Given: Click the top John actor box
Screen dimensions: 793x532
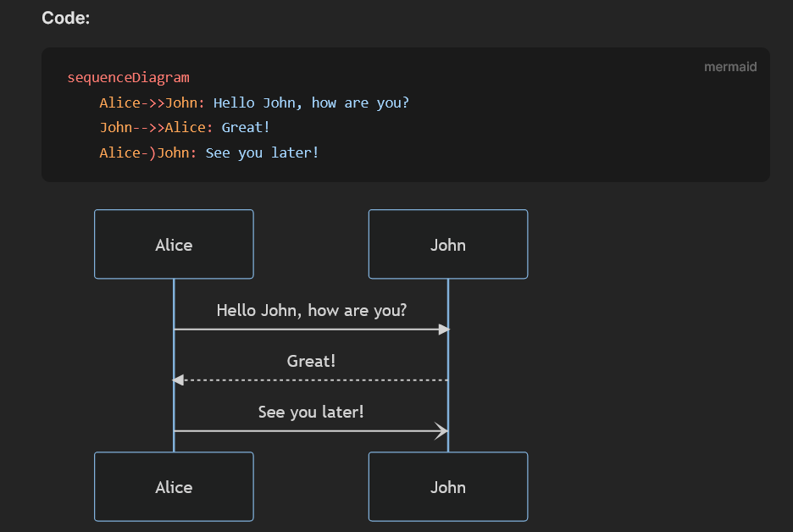Looking at the screenshot, I should (x=447, y=244).
